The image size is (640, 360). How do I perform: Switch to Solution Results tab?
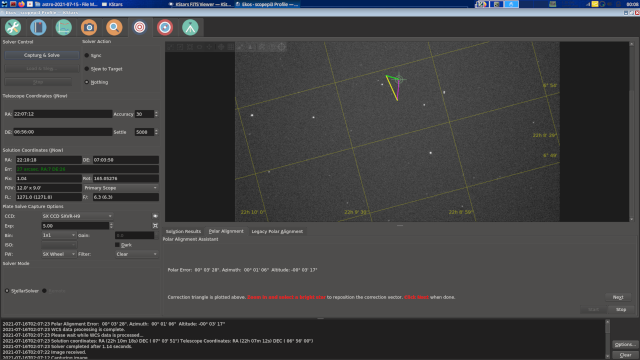(183, 231)
